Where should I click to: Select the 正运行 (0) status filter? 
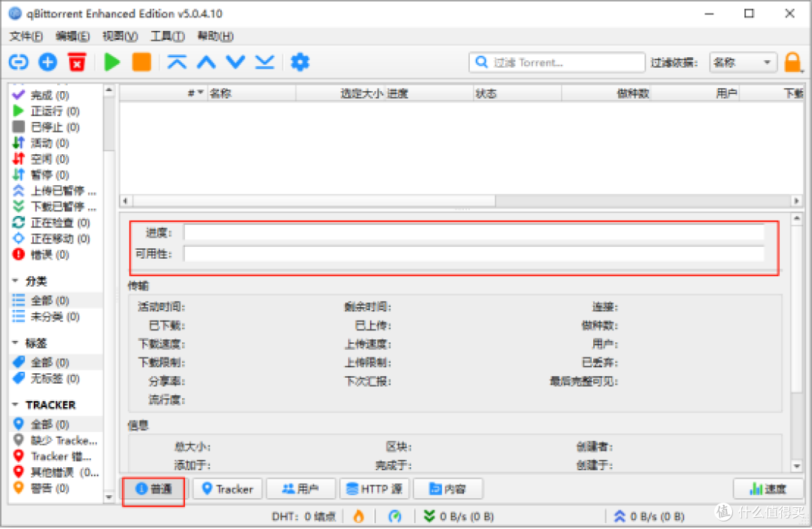tap(55, 111)
